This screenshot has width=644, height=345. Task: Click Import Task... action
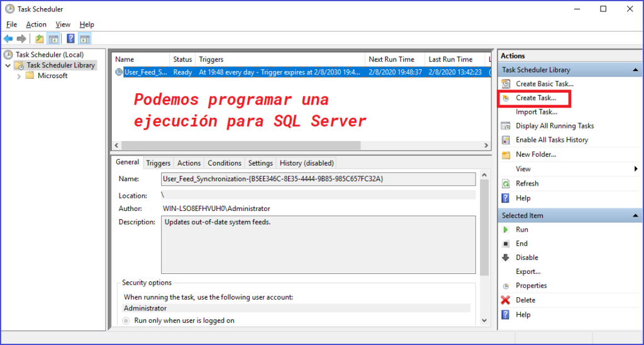pyautogui.click(x=536, y=112)
